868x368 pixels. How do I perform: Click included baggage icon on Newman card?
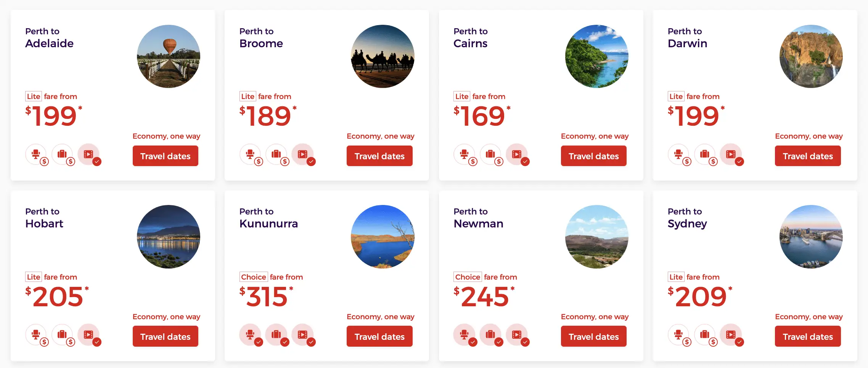click(x=490, y=334)
